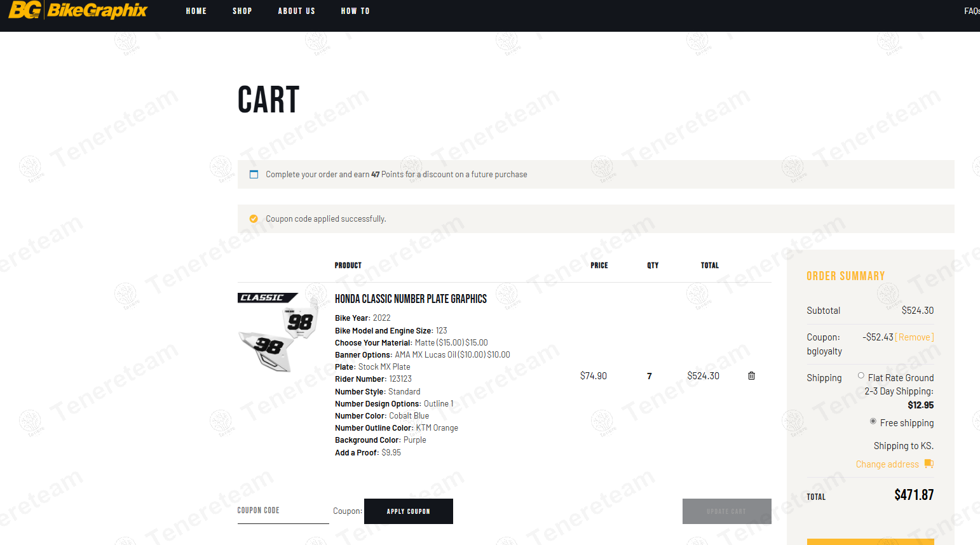Open the number plate product thumbnail
This screenshot has width=980, height=545.
277,332
